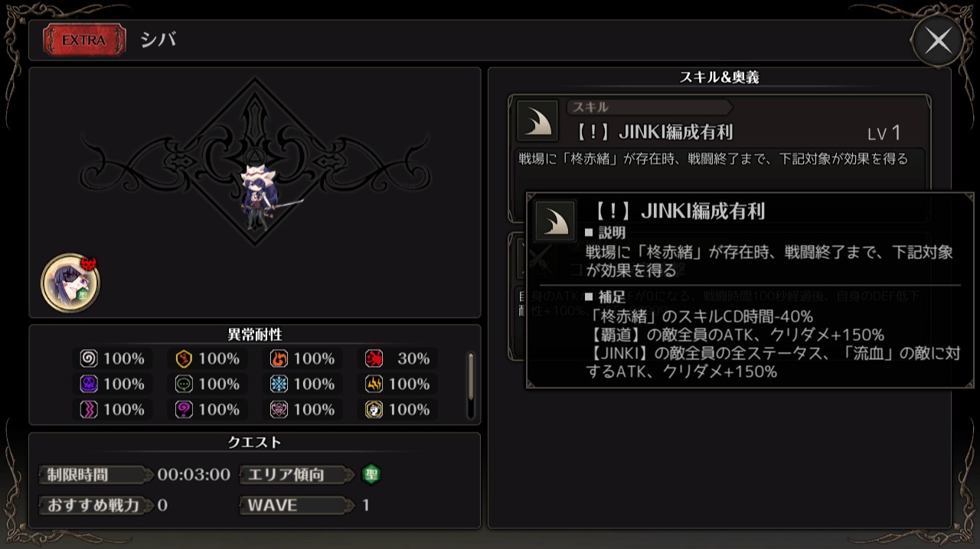
Task: Tap the red blood-splatter 30% resistance icon
Action: [374, 358]
